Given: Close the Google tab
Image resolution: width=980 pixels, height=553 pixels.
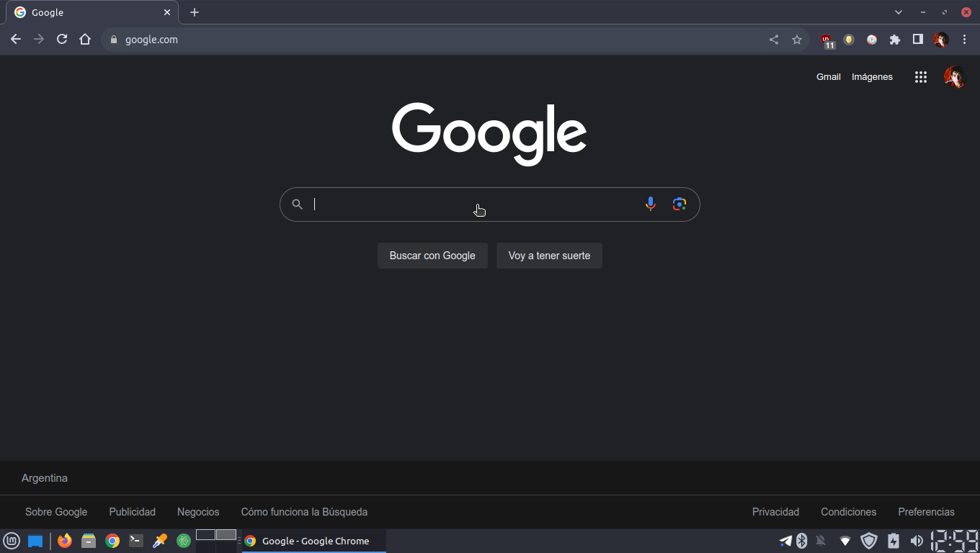Looking at the screenshot, I should [167, 12].
